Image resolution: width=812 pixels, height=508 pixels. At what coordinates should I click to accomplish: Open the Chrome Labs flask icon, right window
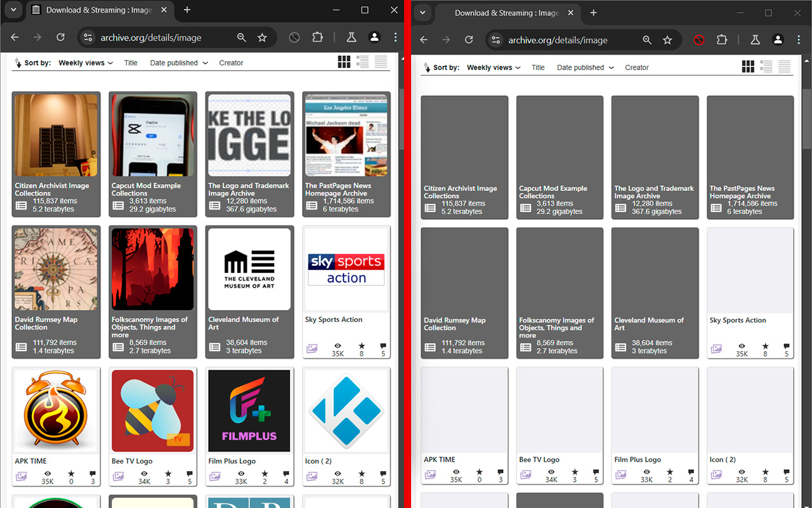point(755,39)
